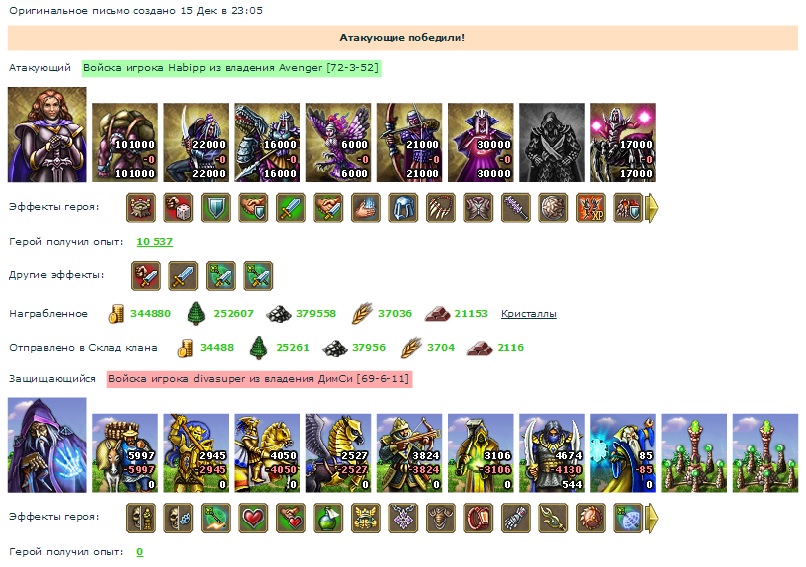The image size is (806, 567).
Task: Expand more defender hero effects with yellow arrow
Action: 651,518
